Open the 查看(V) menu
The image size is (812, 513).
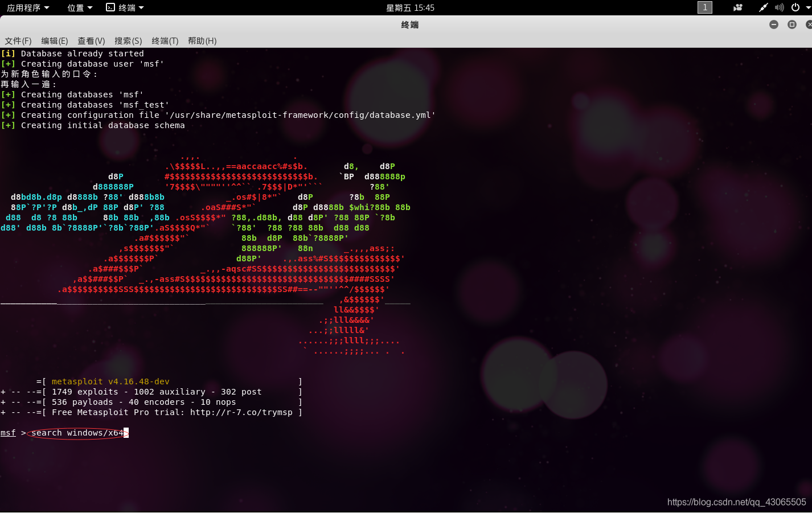[91, 41]
